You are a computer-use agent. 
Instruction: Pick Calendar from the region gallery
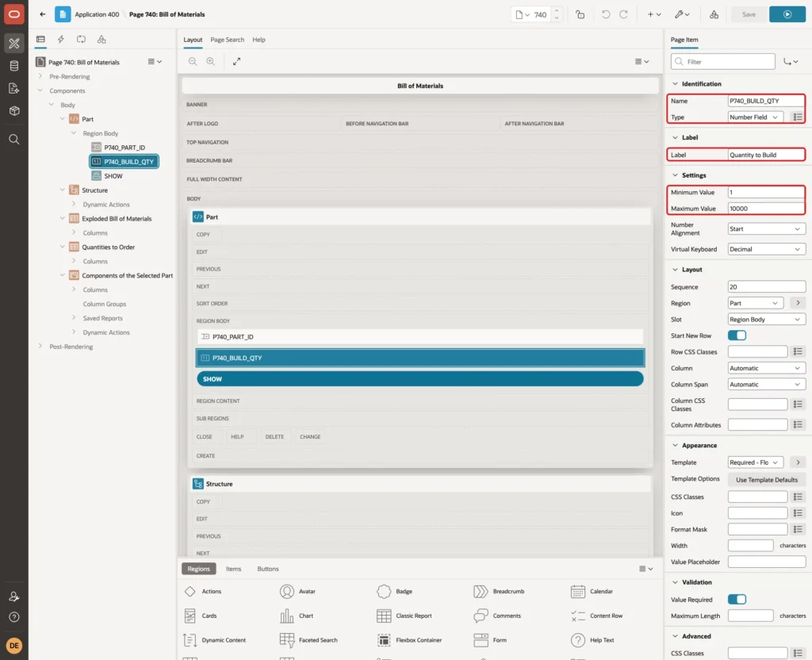tap(592, 592)
